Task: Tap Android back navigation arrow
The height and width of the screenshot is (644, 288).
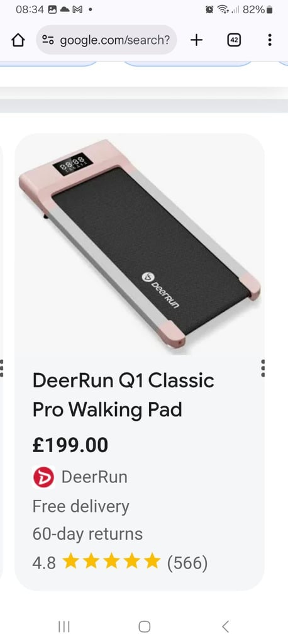Action: click(x=224, y=626)
